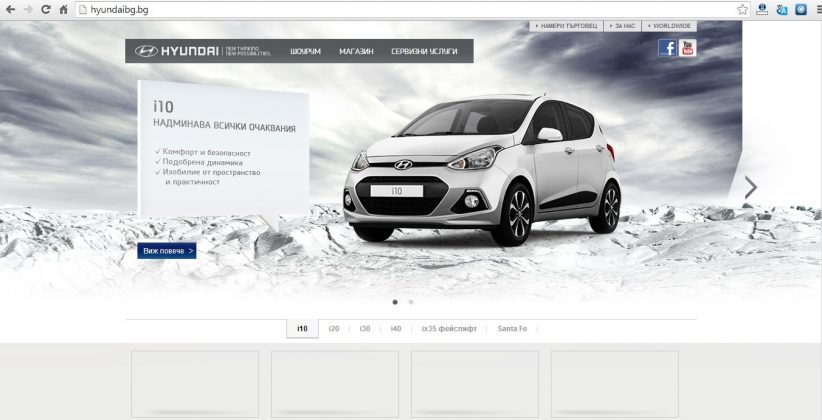The width and height of the screenshot is (822, 420).
Task: Open the НАМЕРИ ТЪРГОВЕЦ link
Action: (566, 26)
